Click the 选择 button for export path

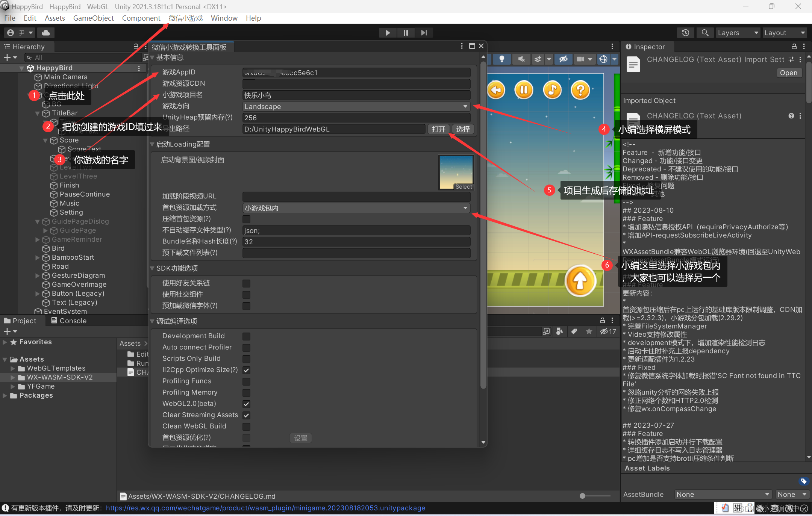tap(463, 129)
